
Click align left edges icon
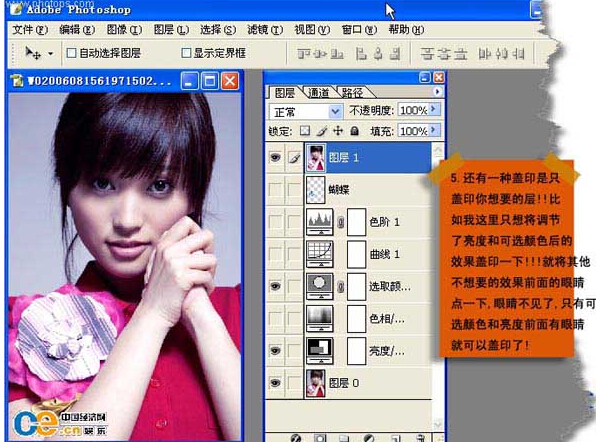coord(361,54)
